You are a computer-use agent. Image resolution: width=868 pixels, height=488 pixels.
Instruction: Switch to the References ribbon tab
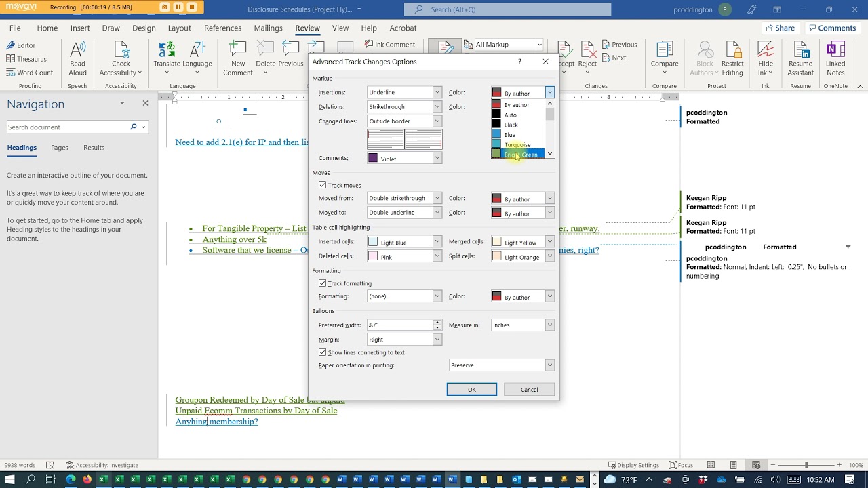click(x=222, y=28)
